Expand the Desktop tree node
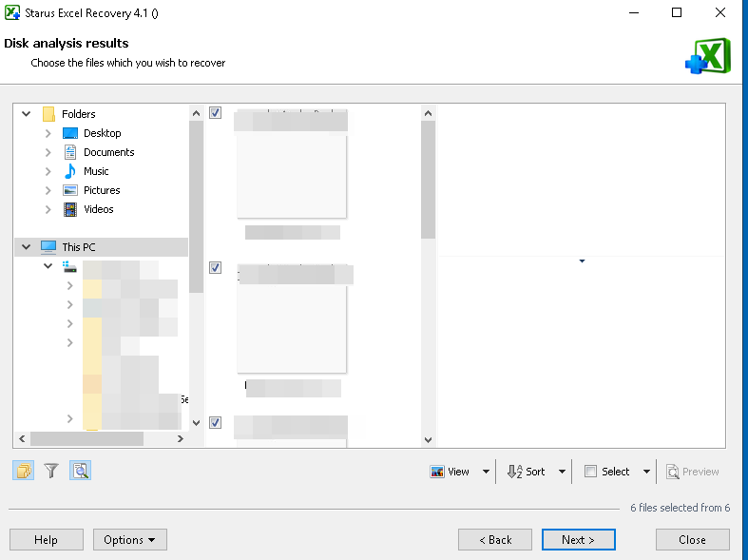The image size is (748, 560). pos(48,133)
